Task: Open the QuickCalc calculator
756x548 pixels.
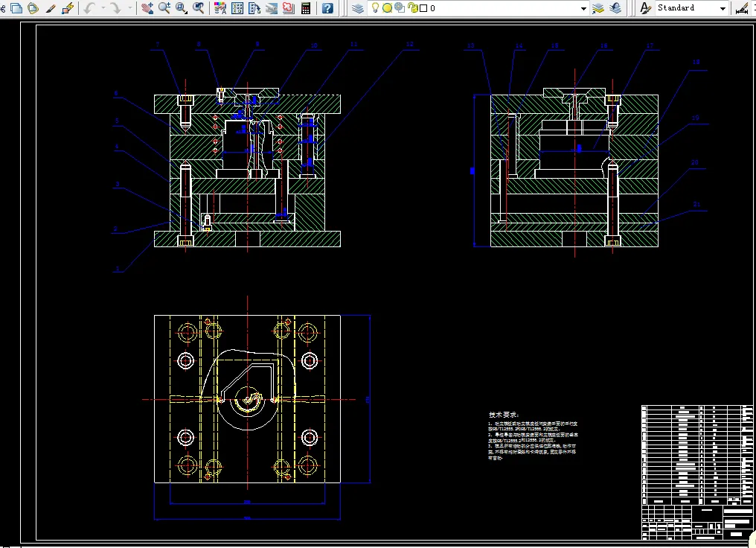Action: pos(306,7)
